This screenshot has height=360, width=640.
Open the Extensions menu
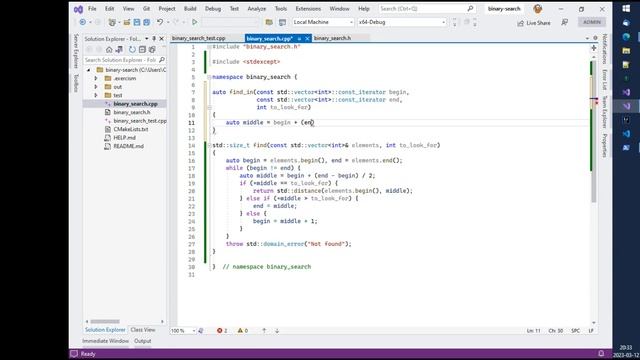(x=308, y=8)
